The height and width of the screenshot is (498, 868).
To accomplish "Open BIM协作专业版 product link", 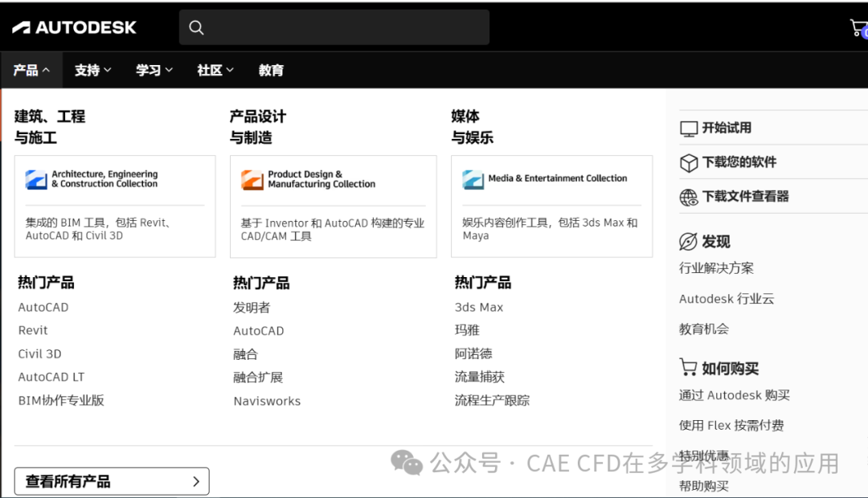I will coord(61,400).
